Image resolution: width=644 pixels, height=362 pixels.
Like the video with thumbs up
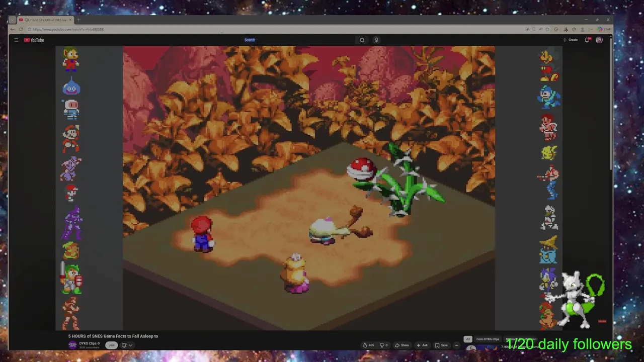pos(368,345)
